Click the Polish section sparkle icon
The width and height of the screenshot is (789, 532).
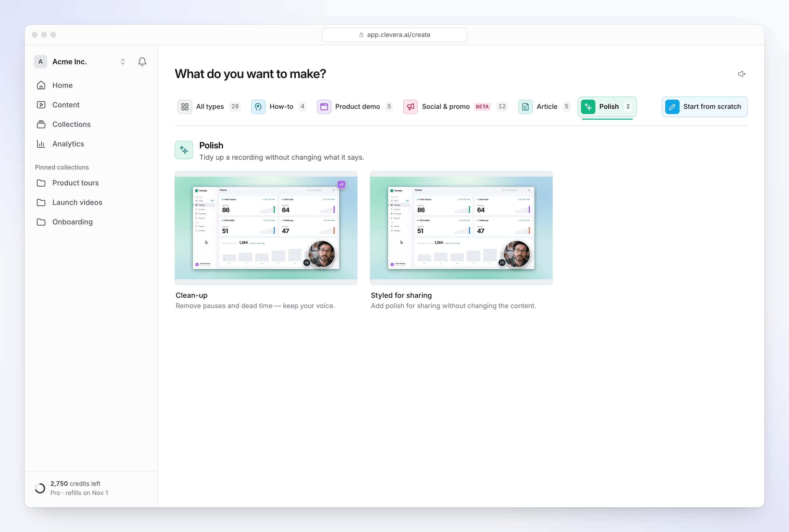184,150
